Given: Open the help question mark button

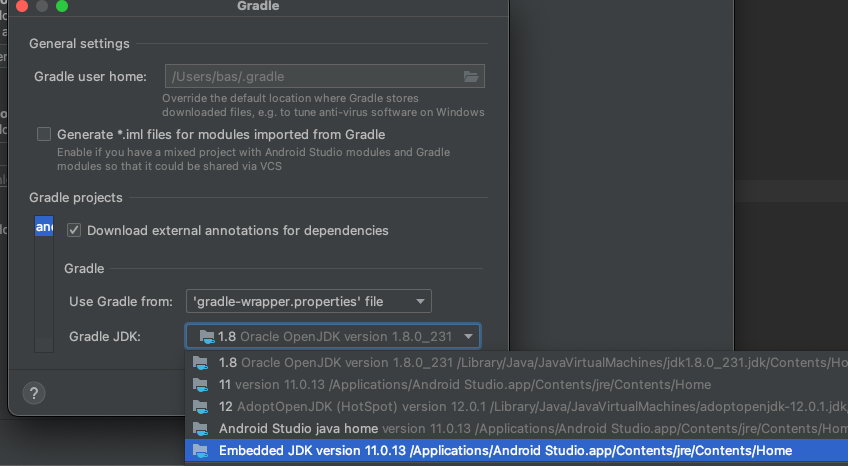Looking at the screenshot, I should (34, 393).
